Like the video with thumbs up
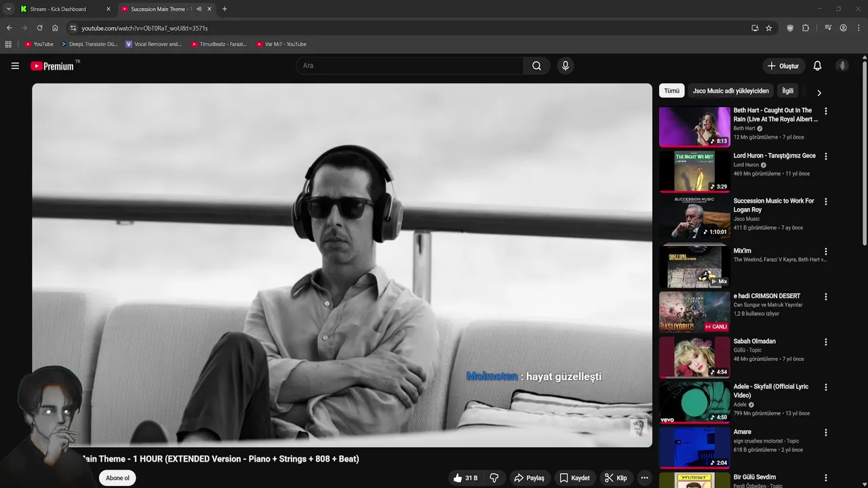This screenshot has height=488, width=868. click(x=465, y=478)
